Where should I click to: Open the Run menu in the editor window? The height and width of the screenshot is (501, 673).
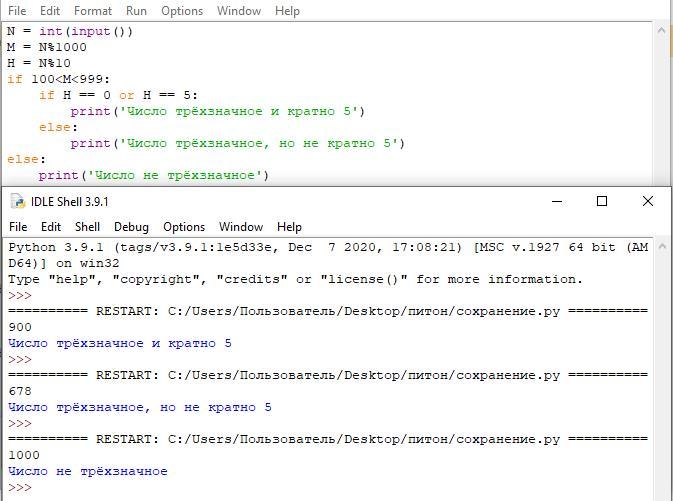tap(136, 11)
